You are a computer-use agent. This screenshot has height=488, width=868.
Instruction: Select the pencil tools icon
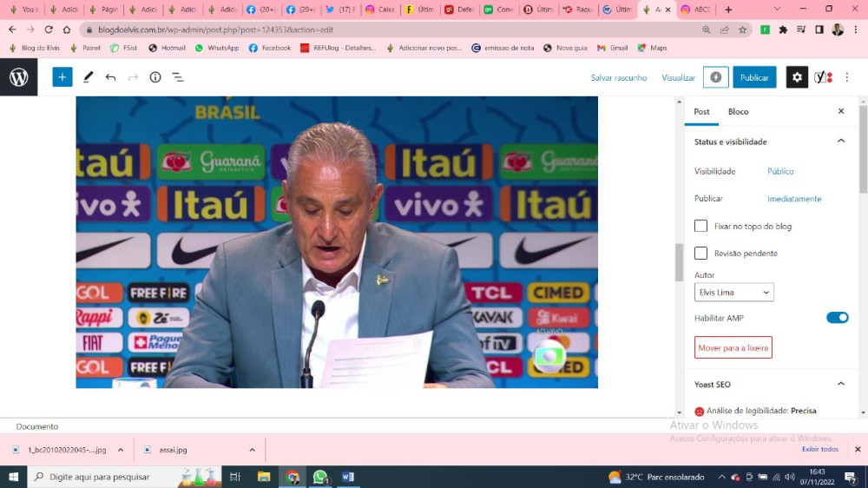[x=88, y=77]
